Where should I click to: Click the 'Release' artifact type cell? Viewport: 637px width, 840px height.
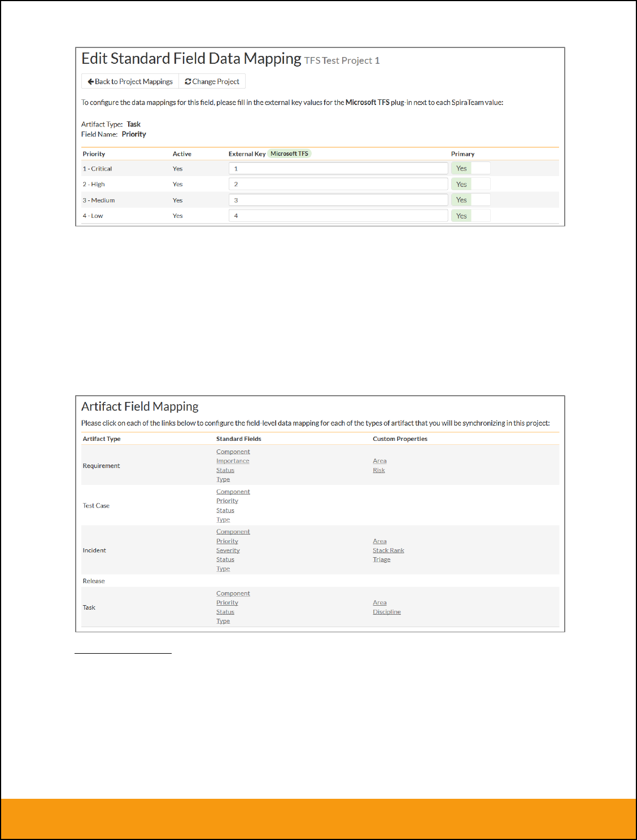click(94, 581)
